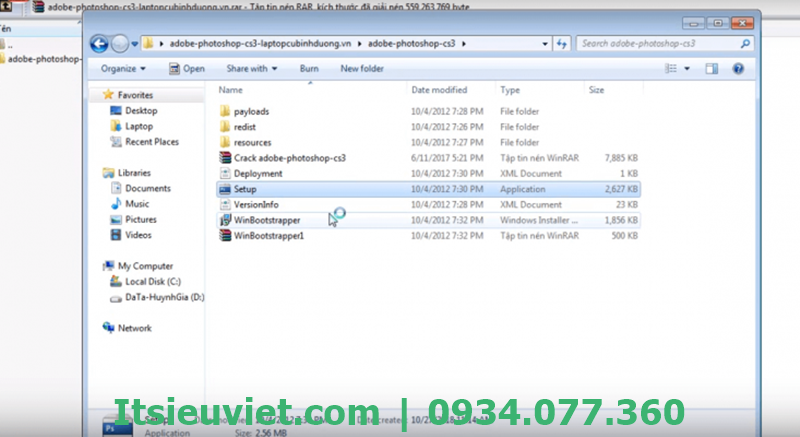Click the folder icon in the address bar

pyautogui.click(x=148, y=43)
